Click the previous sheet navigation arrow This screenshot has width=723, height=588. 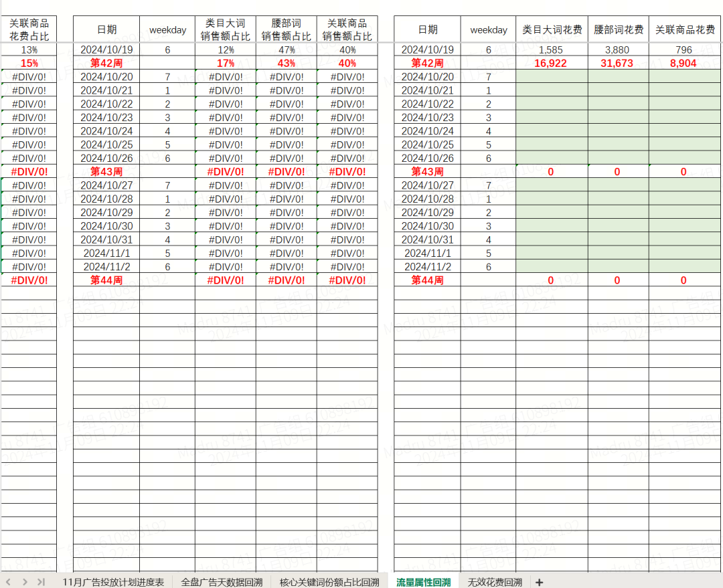[9, 582]
